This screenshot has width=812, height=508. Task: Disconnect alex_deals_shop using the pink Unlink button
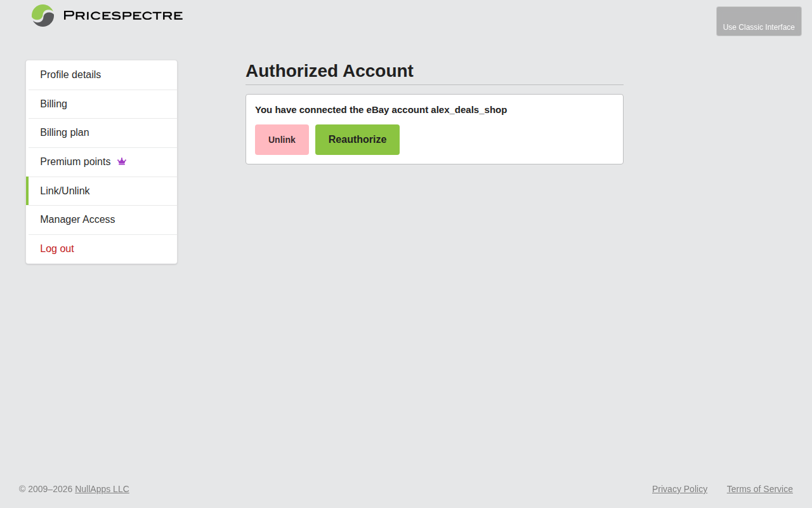pos(282,139)
